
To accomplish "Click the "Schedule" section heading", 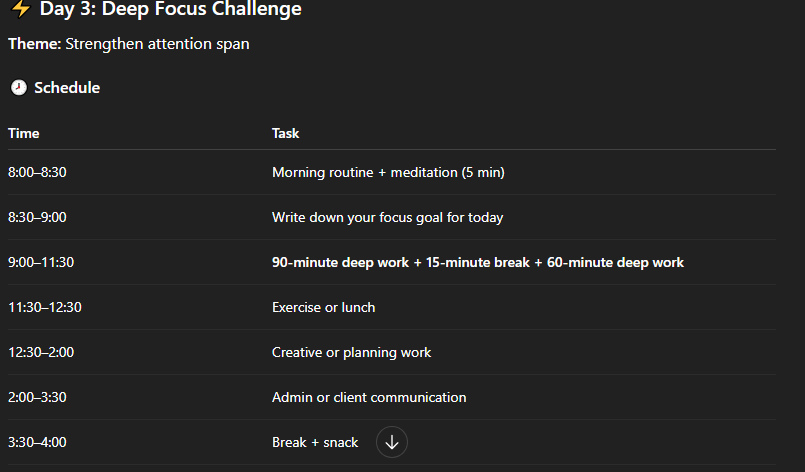I will click(x=67, y=88).
